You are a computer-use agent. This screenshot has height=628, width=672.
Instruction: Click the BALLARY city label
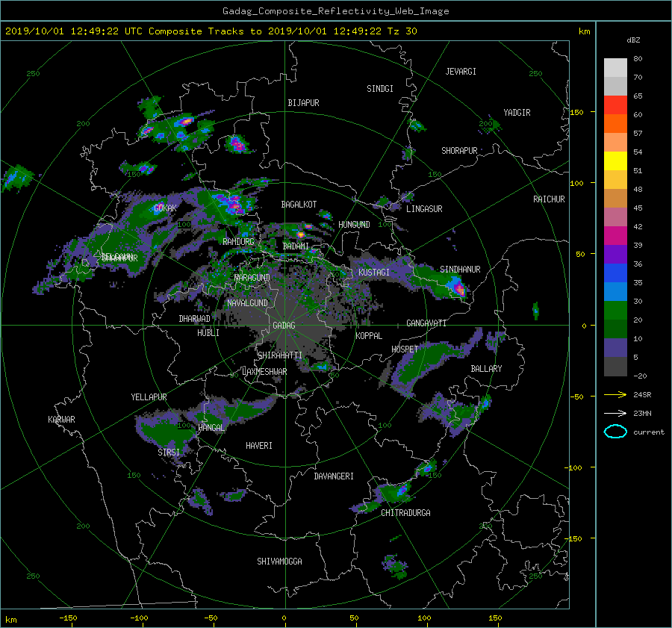486,369
